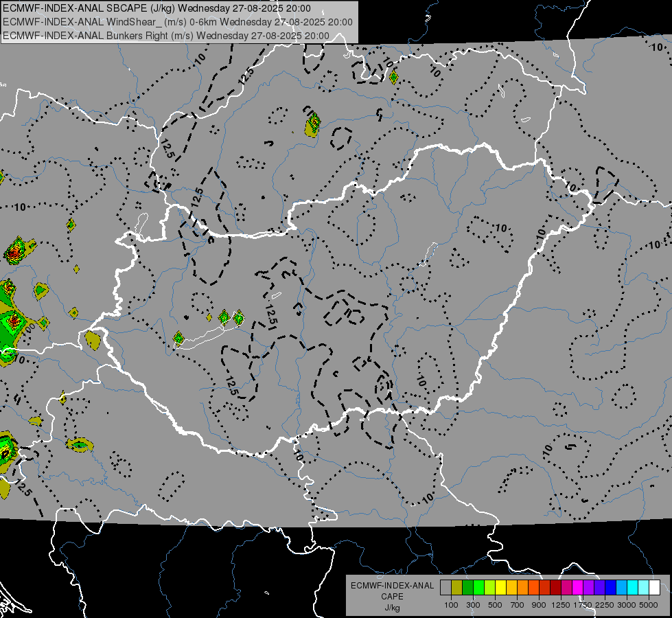
Task: Select the white legend swatch
Action: tap(655, 588)
